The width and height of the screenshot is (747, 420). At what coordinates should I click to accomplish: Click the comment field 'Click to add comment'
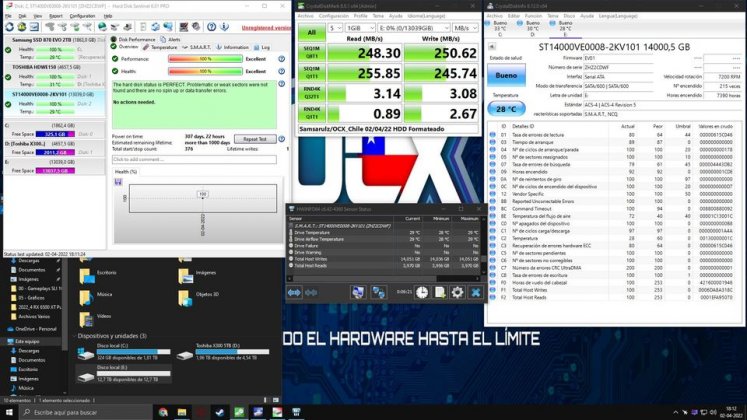coord(194,159)
